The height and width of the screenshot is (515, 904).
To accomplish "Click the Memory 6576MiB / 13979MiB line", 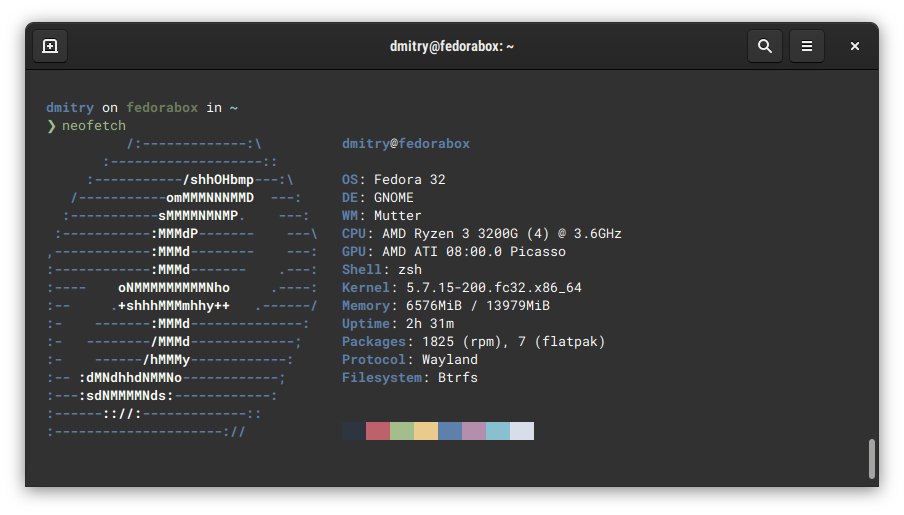I will pyautogui.click(x=446, y=305).
